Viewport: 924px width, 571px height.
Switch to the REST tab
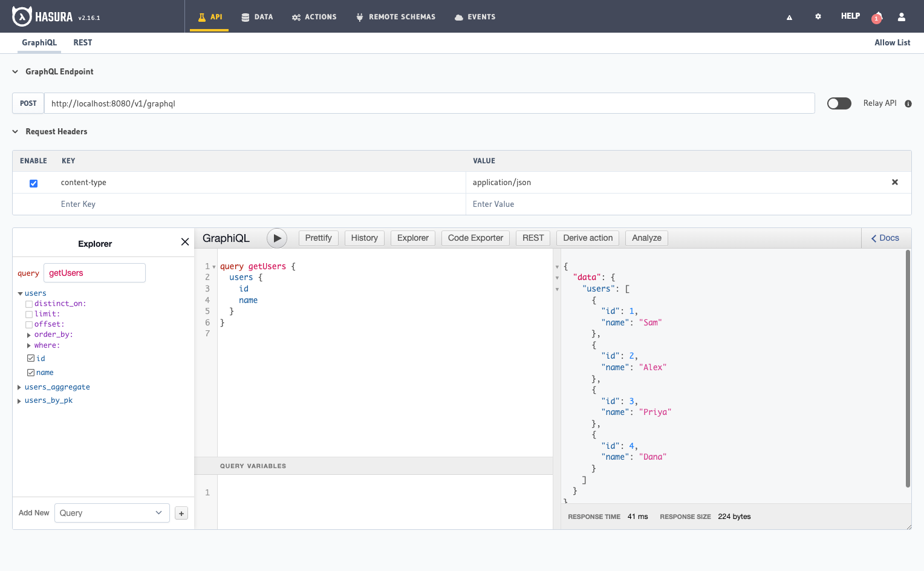pyautogui.click(x=83, y=42)
